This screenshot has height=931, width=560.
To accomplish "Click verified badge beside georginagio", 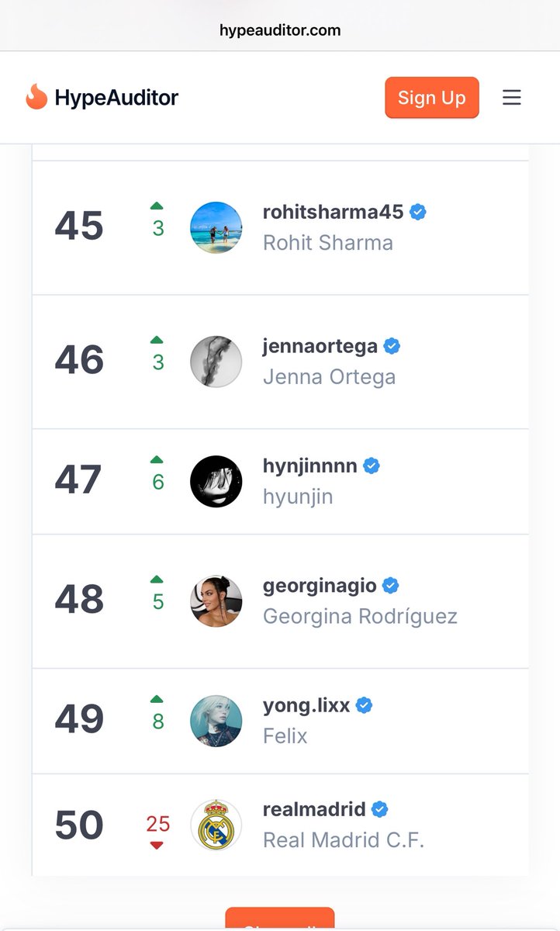I will (391, 586).
